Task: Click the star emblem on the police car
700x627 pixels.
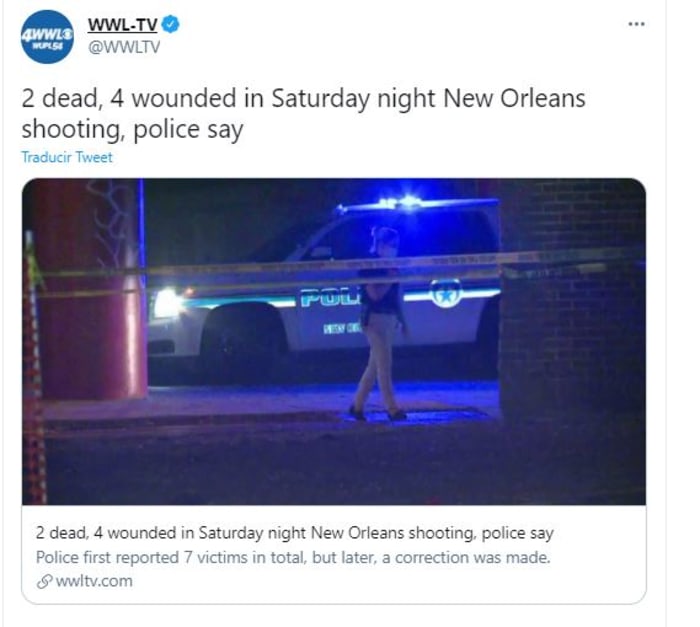Action: [x=445, y=294]
